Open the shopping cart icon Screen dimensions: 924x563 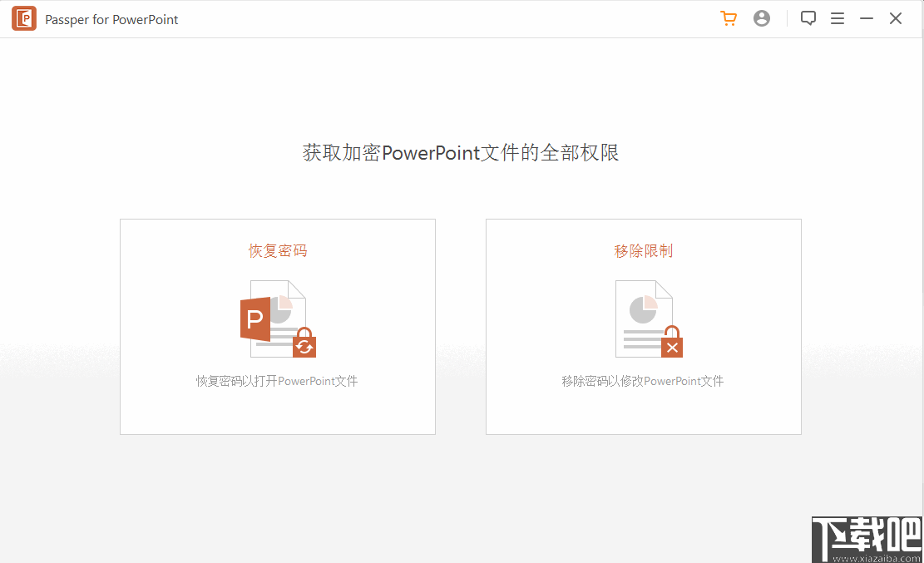729,17
